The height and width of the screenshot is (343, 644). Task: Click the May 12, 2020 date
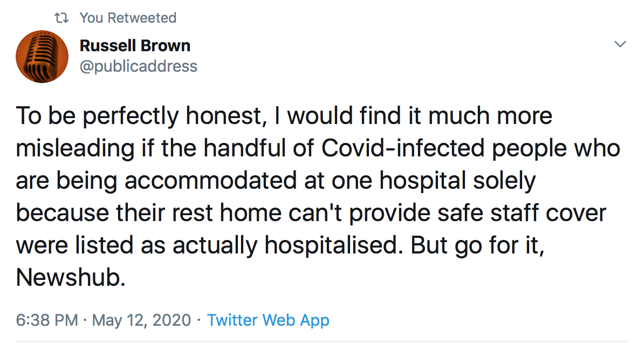tap(142, 320)
